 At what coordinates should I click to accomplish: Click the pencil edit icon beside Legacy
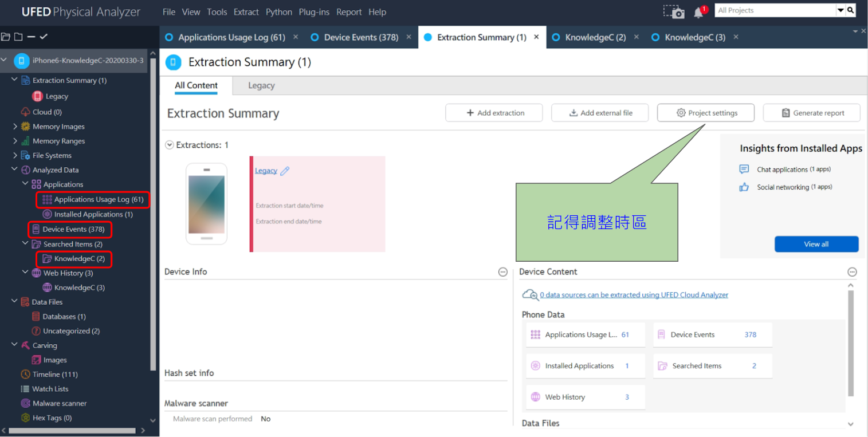pyautogui.click(x=285, y=171)
